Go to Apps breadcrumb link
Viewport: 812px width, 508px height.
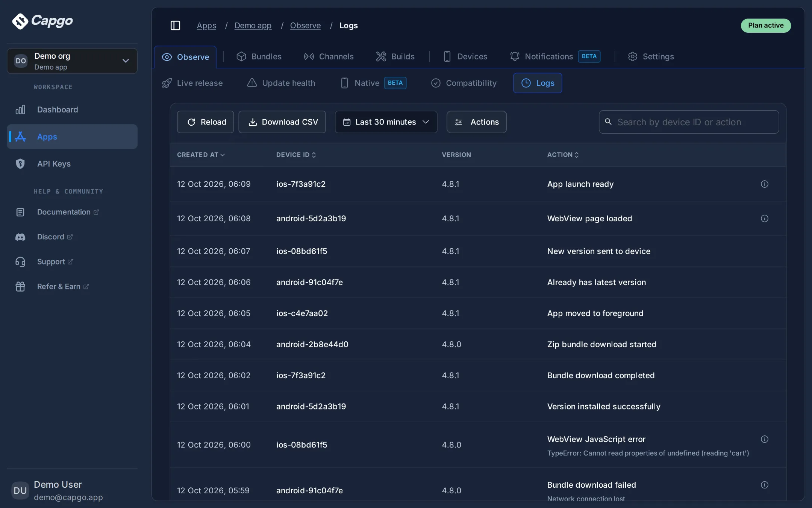pyautogui.click(x=206, y=26)
